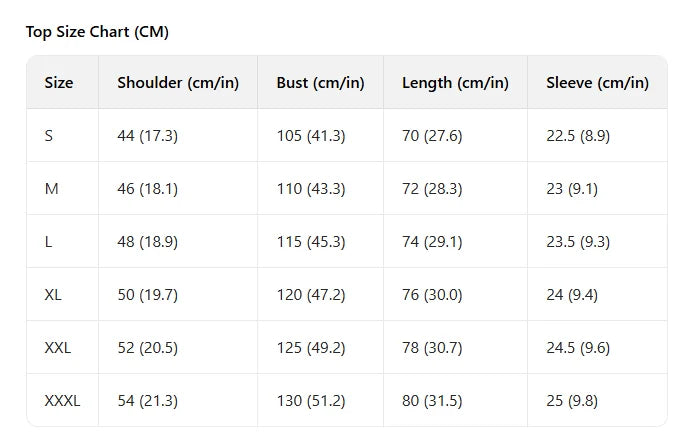
Task: Click the size M row label
Action: click(x=51, y=189)
